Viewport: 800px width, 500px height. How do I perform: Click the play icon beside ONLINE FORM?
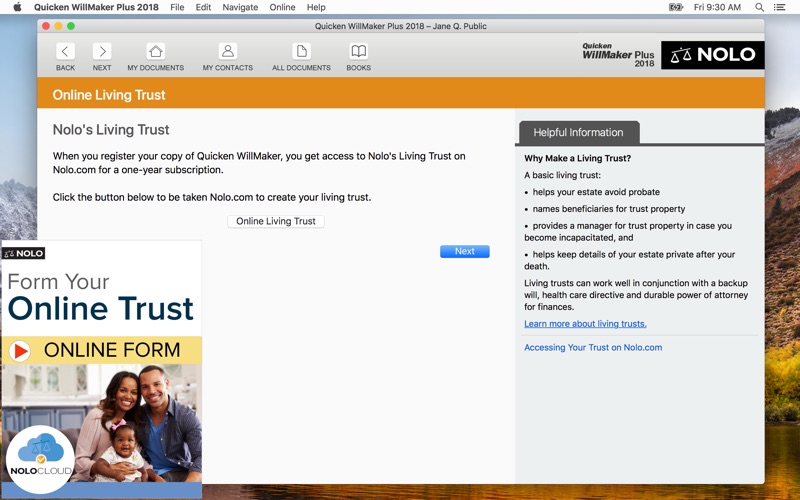[x=20, y=351]
